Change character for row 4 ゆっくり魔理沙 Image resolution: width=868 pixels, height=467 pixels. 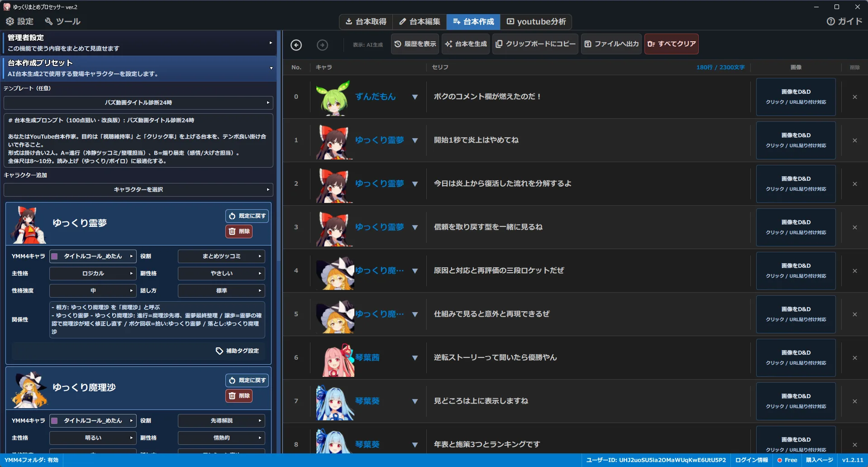pyautogui.click(x=415, y=271)
